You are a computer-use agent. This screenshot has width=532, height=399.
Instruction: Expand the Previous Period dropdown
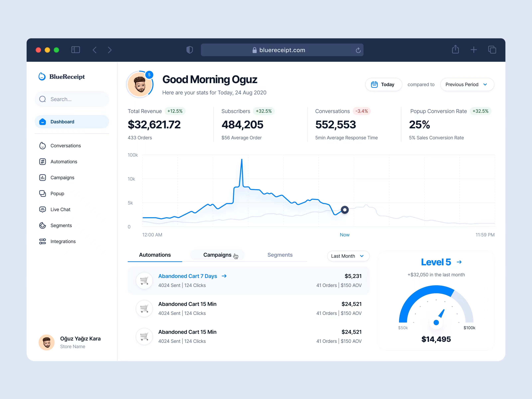click(x=467, y=84)
